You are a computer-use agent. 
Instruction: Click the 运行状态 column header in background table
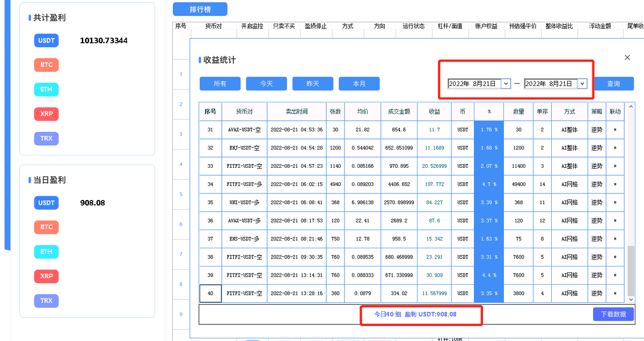(413, 26)
